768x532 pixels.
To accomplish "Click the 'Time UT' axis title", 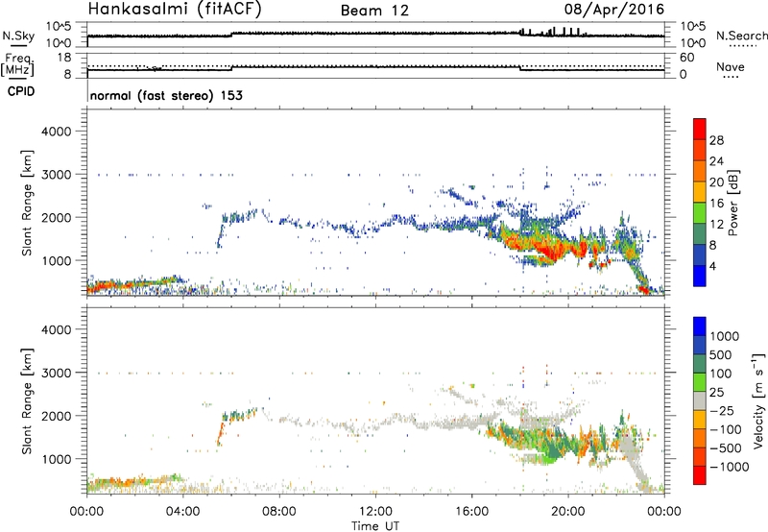I will click(x=375, y=525).
